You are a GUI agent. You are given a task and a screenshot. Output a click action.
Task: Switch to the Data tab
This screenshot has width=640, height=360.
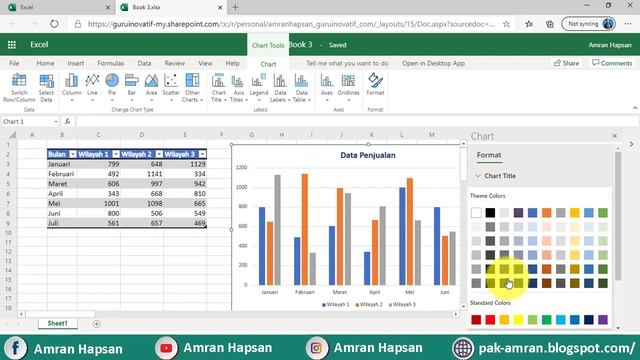[144, 63]
